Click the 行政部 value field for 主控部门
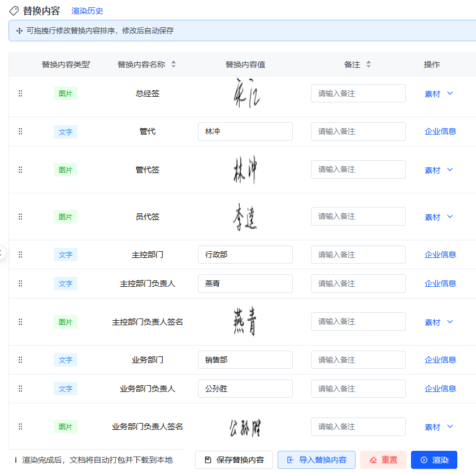The height and width of the screenshot is (474, 476). [x=245, y=255]
